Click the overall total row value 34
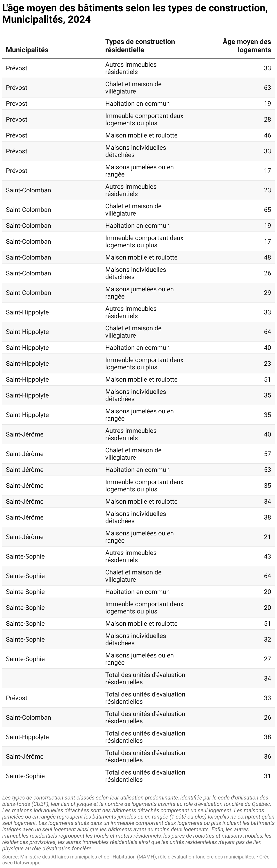The image size is (277, 868). (x=267, y=678)
